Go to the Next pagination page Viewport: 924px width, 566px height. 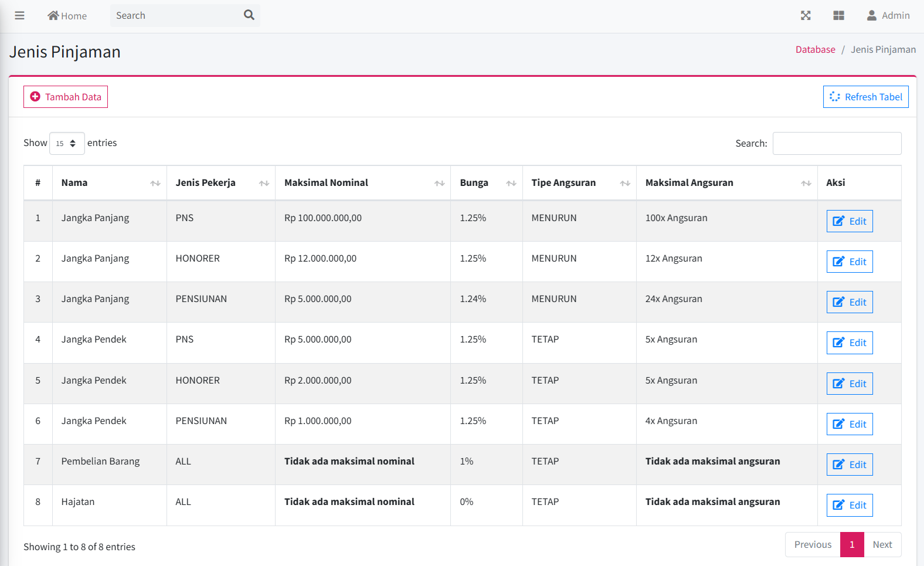tap(882, 545)
